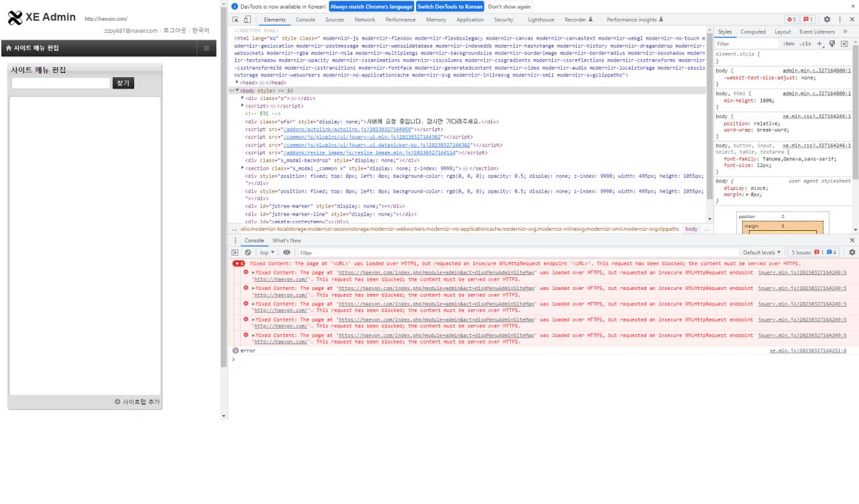Click the 사이트맵 추가 button
The image size is (859, 504).
[137, 401]
